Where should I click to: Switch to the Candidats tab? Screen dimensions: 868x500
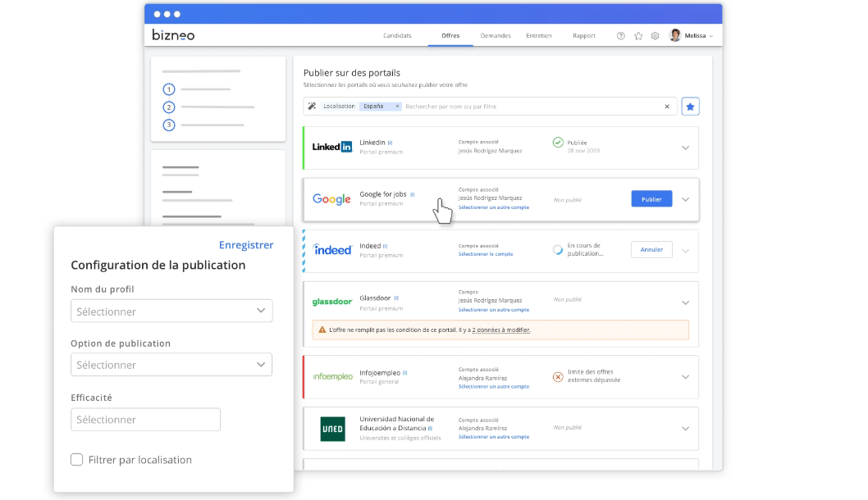coord(397,35)
